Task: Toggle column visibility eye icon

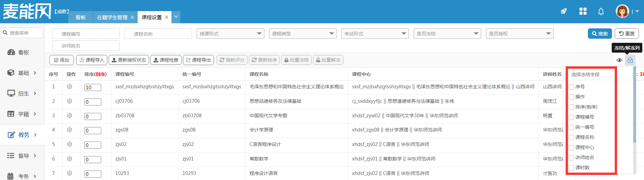Action: pyautogui.click(x=619, y=60)
